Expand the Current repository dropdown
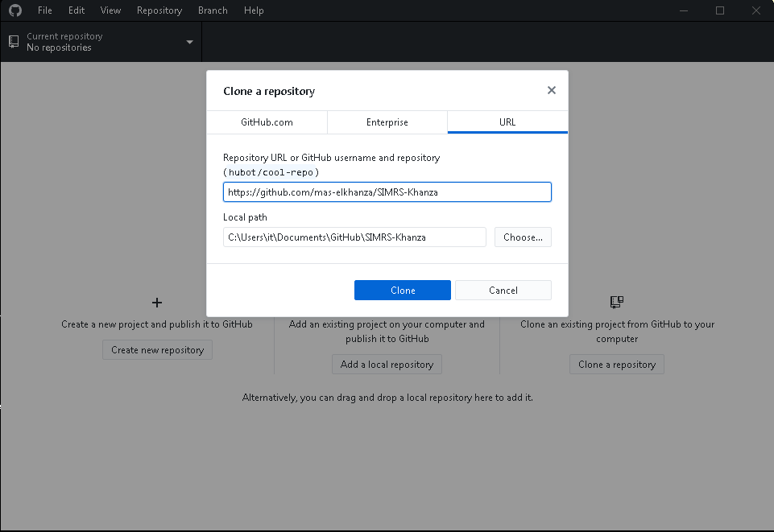The image size is (774, 532). point(189,42)
